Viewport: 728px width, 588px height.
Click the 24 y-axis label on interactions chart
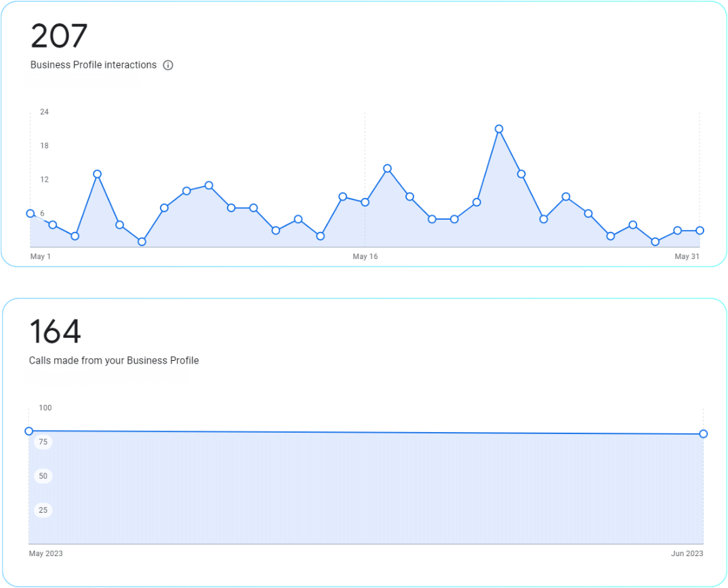click(x=44, y=112)
